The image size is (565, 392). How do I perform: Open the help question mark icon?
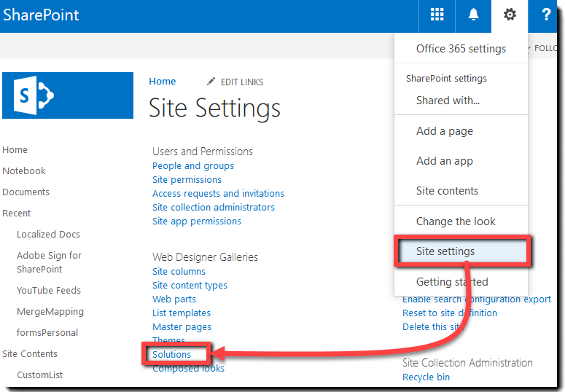click(546, 15)
